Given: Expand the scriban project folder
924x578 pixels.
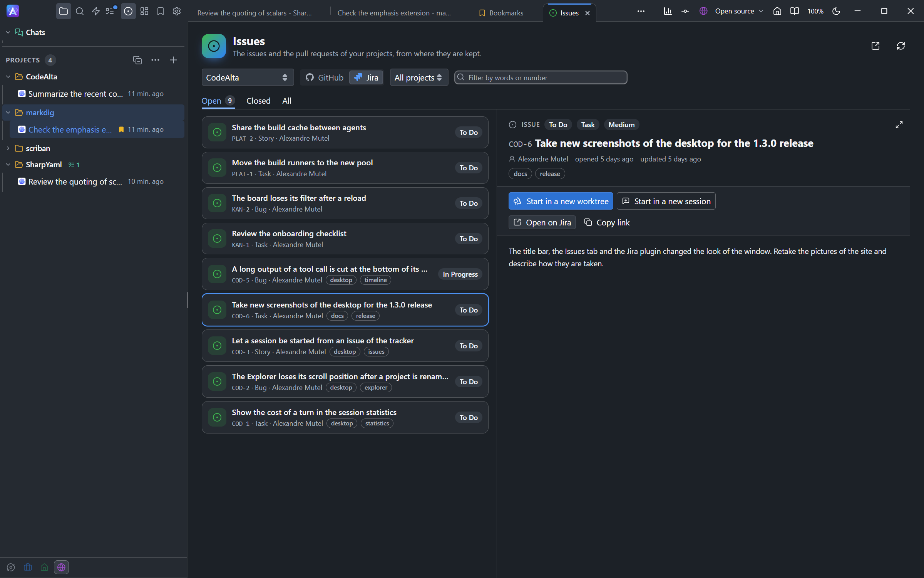Looking at the screenshot, I should (8, 148).
